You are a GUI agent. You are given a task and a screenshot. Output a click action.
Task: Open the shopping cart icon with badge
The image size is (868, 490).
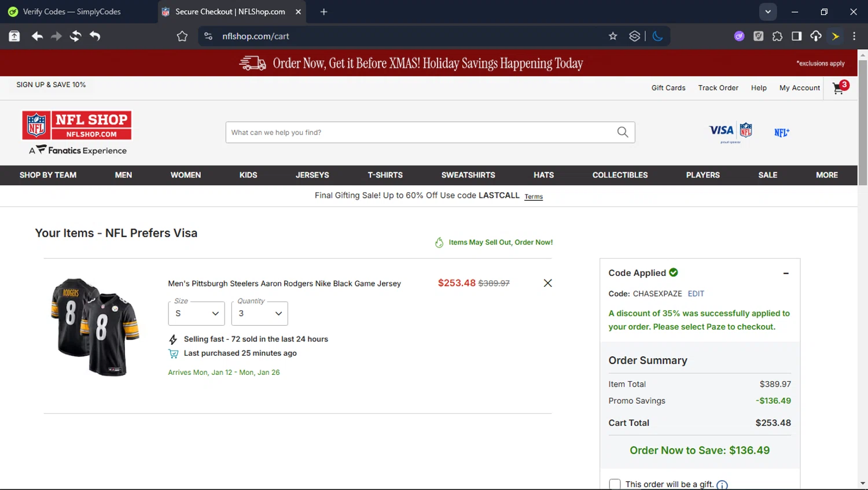pyautogui.click(x=840, y=87)
